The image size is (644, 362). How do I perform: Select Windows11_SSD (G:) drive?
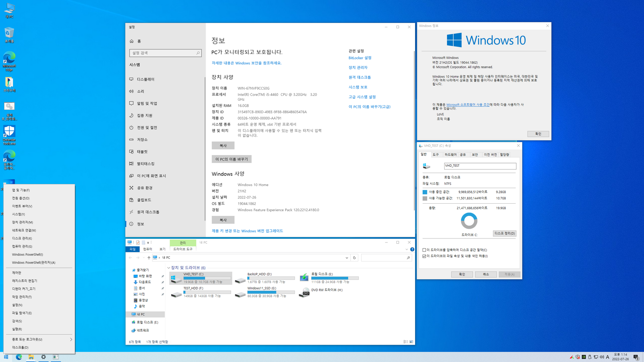(265, 292)
